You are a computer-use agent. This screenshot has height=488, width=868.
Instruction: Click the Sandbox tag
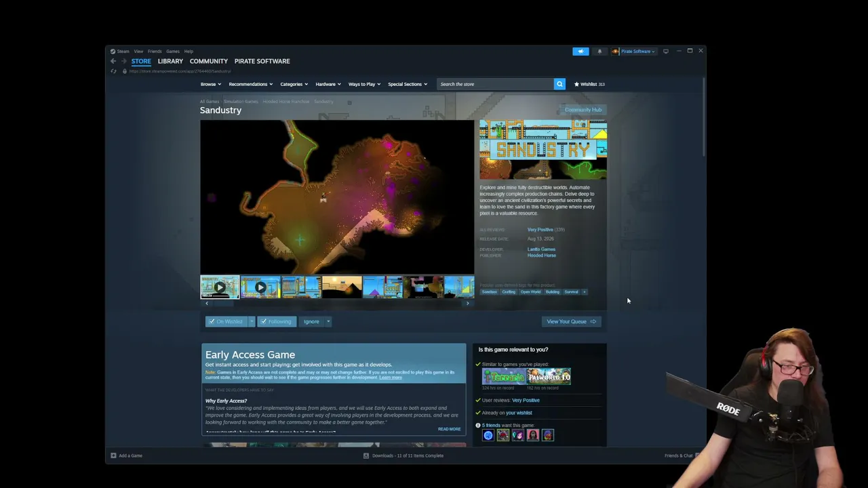point(489,292)
